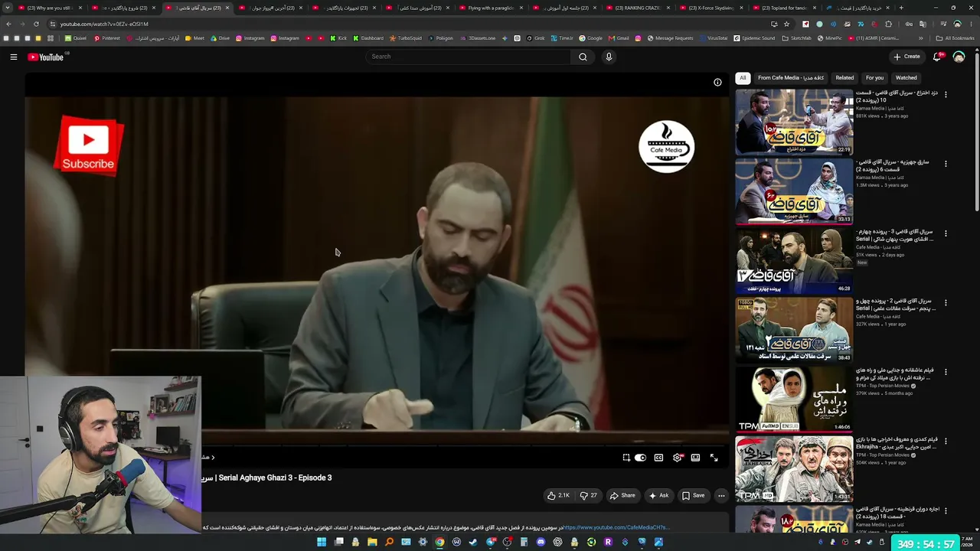
Task: Select the Related filter chip
Action: (x=844, y=77)
